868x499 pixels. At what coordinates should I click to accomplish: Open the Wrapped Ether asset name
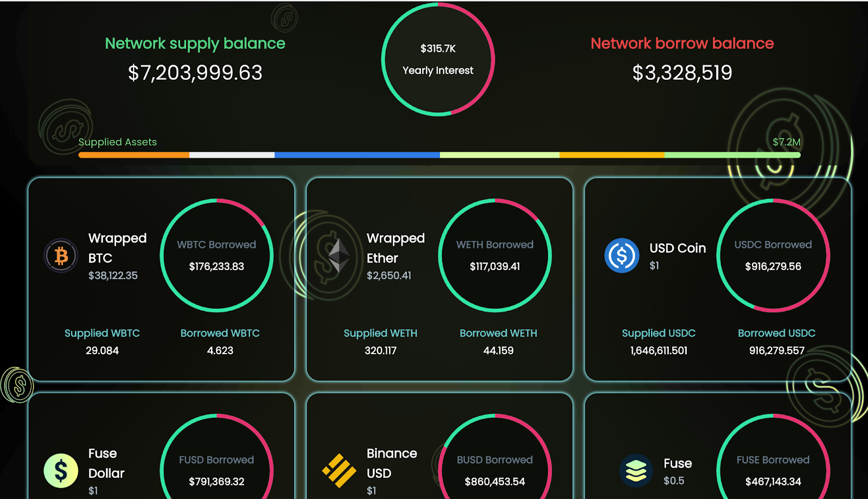coord(396,248)
